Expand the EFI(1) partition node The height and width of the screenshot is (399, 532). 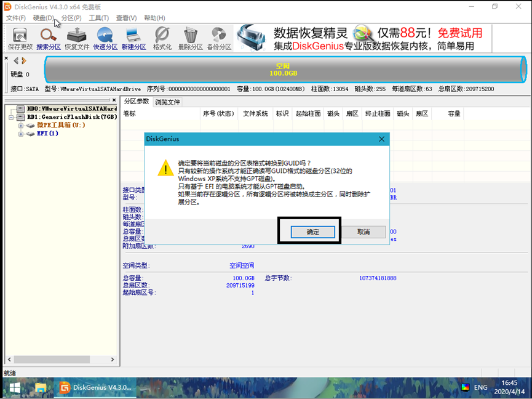pos(21,134)
